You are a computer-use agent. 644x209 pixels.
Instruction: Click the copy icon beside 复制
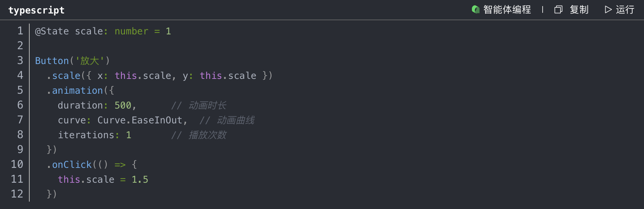pos(558,10)
